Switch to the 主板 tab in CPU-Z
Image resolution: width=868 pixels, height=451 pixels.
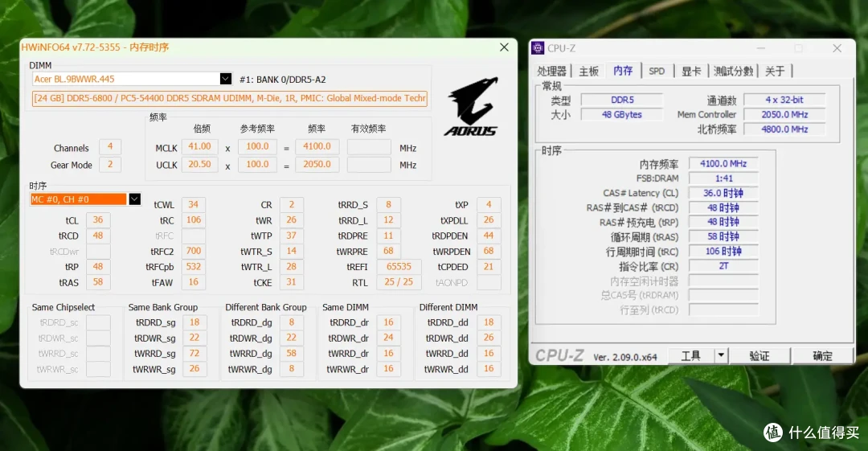(588, 71)
